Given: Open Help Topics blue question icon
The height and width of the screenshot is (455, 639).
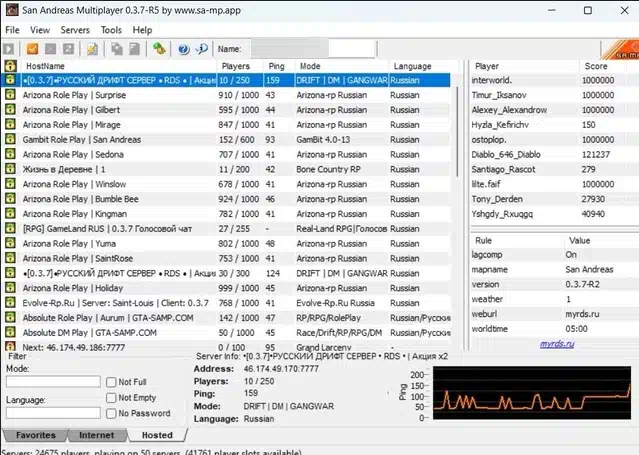Looking at the screenshot, I should coord(183,49).
